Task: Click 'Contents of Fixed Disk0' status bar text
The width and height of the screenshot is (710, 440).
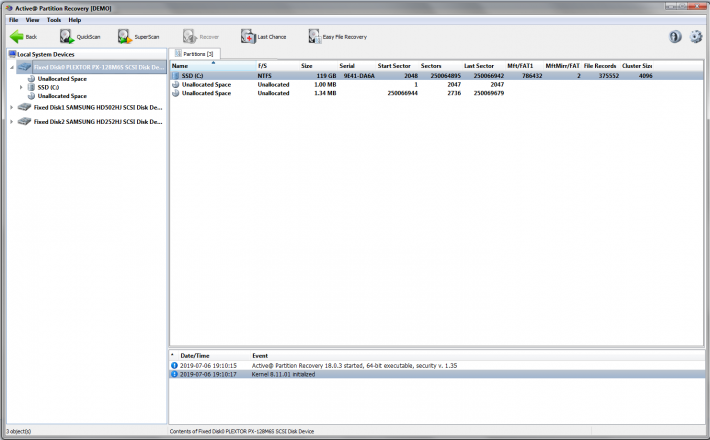Action: [242, 431]
